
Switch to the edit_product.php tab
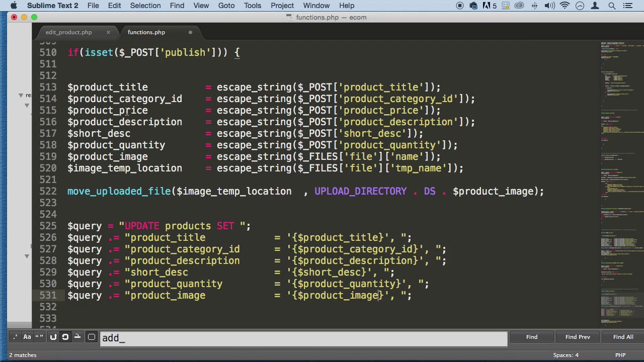coord(68,32)
